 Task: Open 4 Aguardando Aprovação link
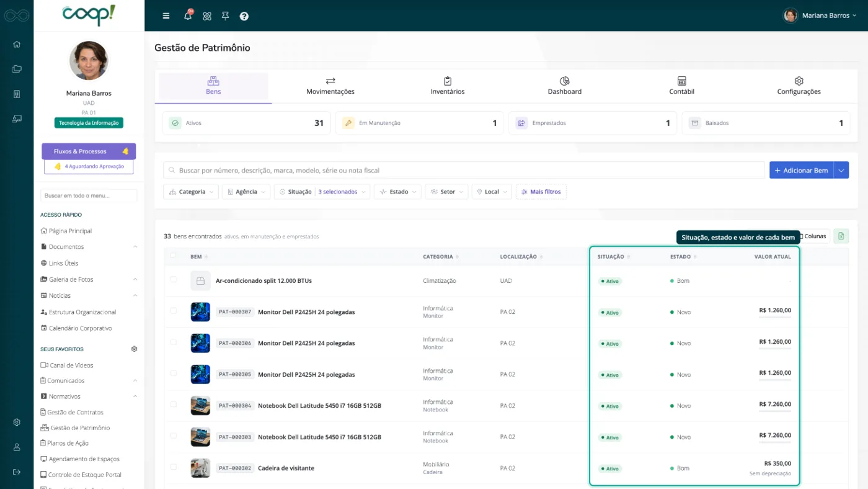coord(89,166)
